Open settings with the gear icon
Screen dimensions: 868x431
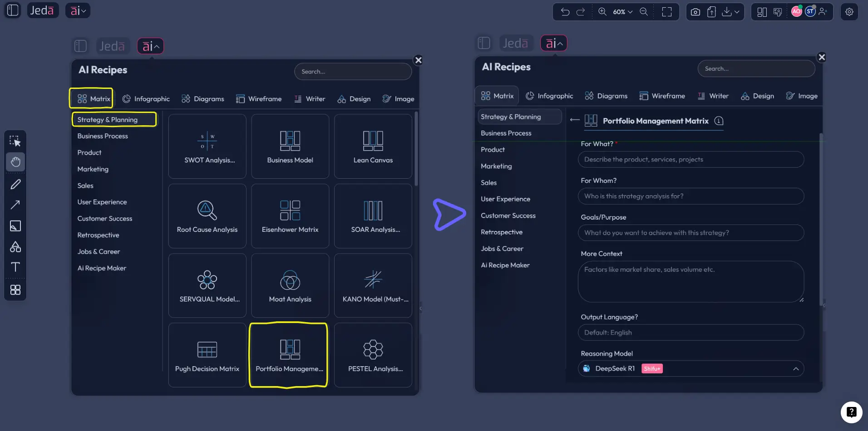coord(849,12)
